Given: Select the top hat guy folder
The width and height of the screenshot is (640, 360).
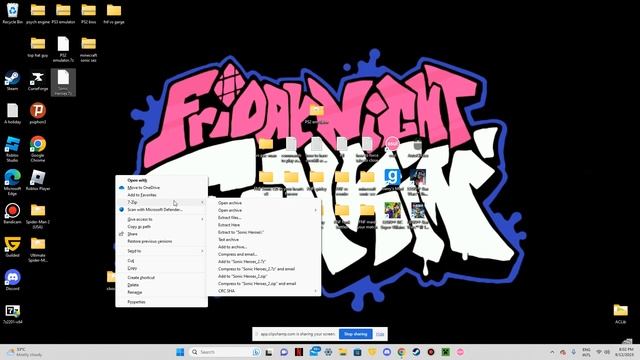Looking at the screenshot, I should click(x=38, y=47).
